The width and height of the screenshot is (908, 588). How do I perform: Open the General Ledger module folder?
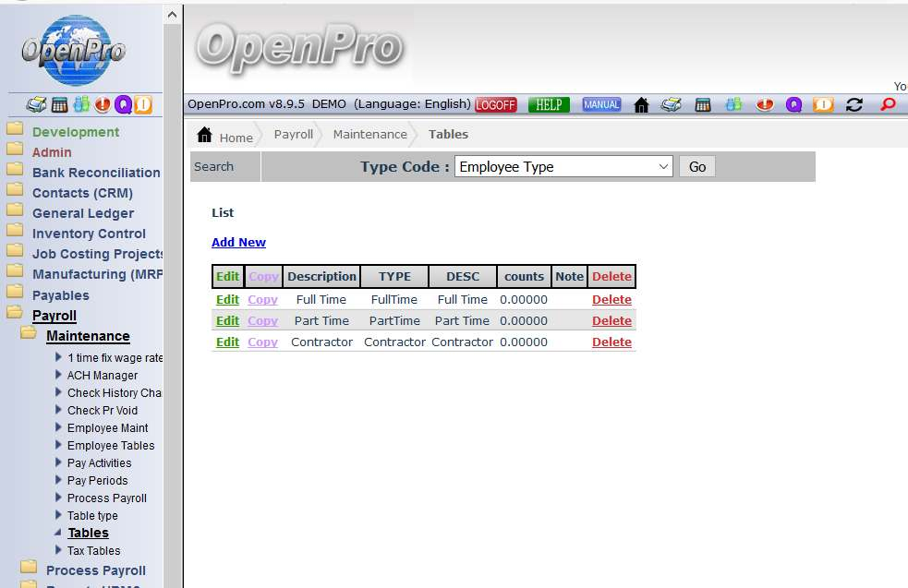pyautogui.click(x=82, y=213)
